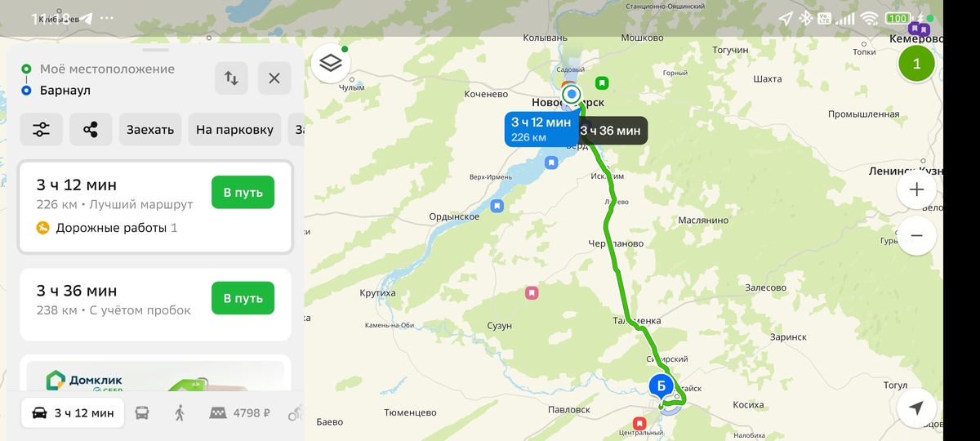Select the car tab showing 3 ч 12 мин

click(x=73, y=413)
